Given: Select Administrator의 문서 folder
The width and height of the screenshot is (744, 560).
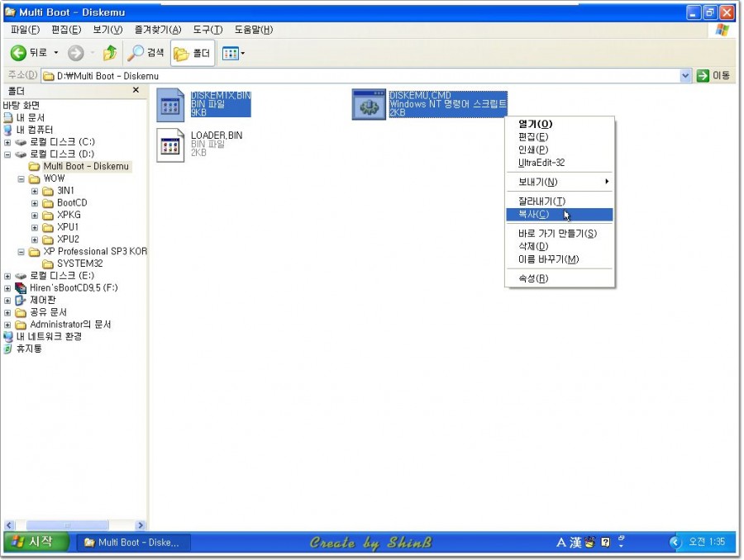Looking at the screenshot, I should tap(70, 325).
